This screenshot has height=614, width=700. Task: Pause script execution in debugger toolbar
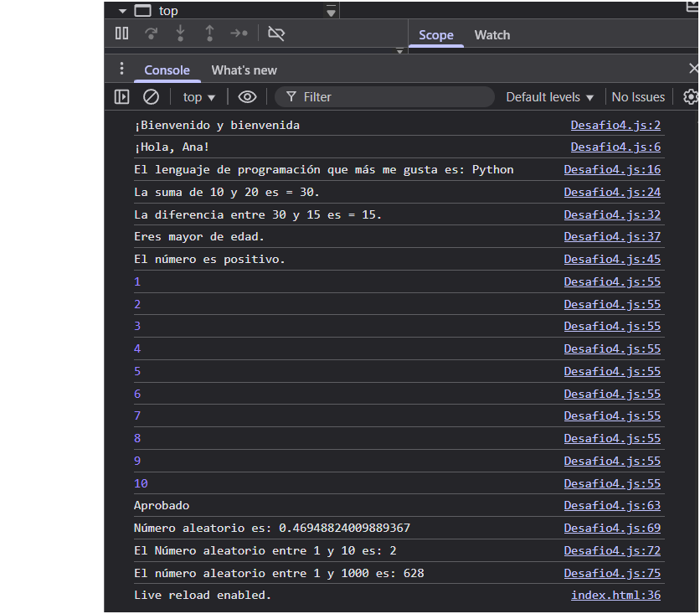tap(121, 34)
